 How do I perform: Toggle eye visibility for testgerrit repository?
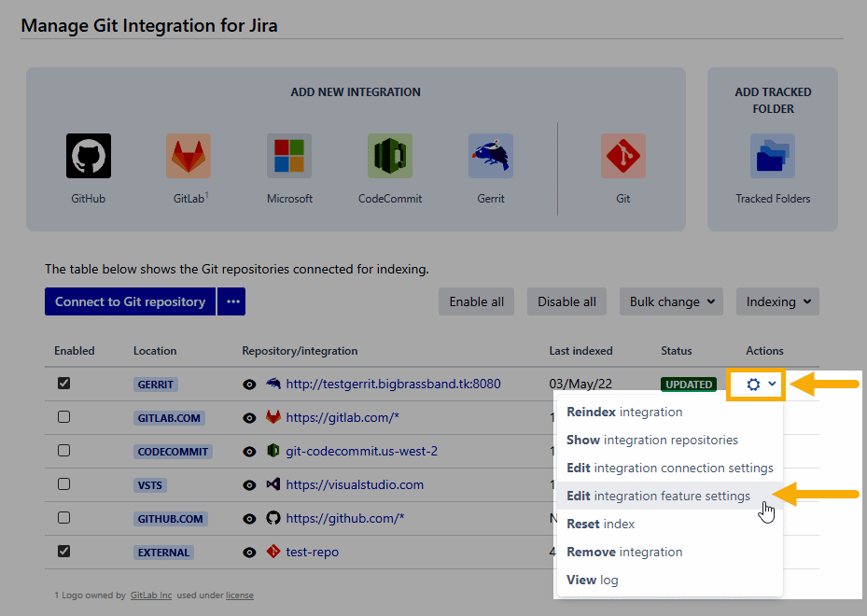click(249, 385)
